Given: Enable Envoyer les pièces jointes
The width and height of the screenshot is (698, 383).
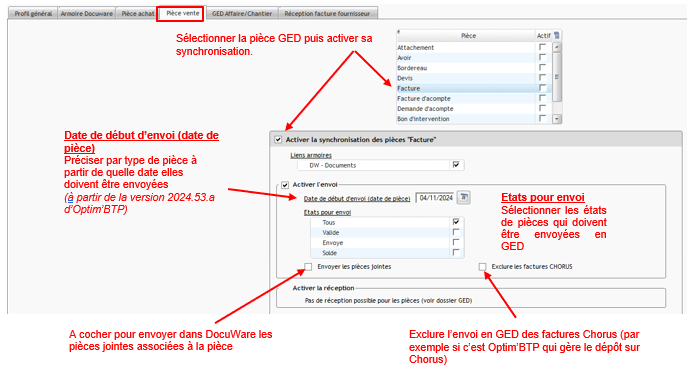Looking at the screenshot, I should click(x=308, y=267).
